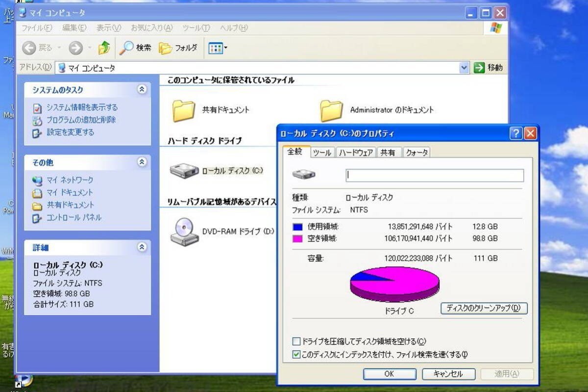Screen dimensions: 588x392
Task: Click the magenta 空き領域 color swatch
Action: pos(297,238)
